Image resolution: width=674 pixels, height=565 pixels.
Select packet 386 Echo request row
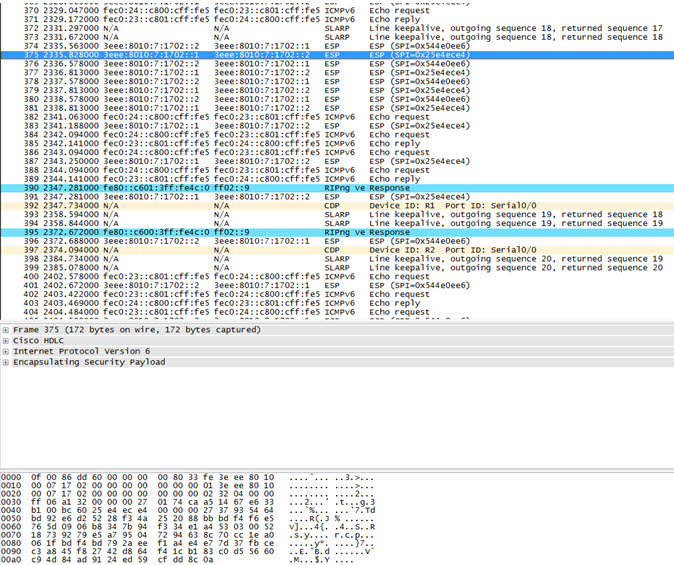337,152
